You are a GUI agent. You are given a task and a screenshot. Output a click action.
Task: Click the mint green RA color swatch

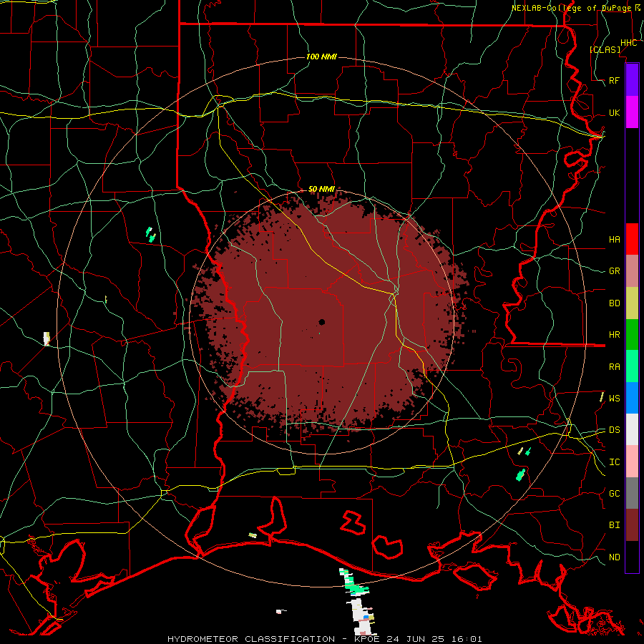(632, 366)
